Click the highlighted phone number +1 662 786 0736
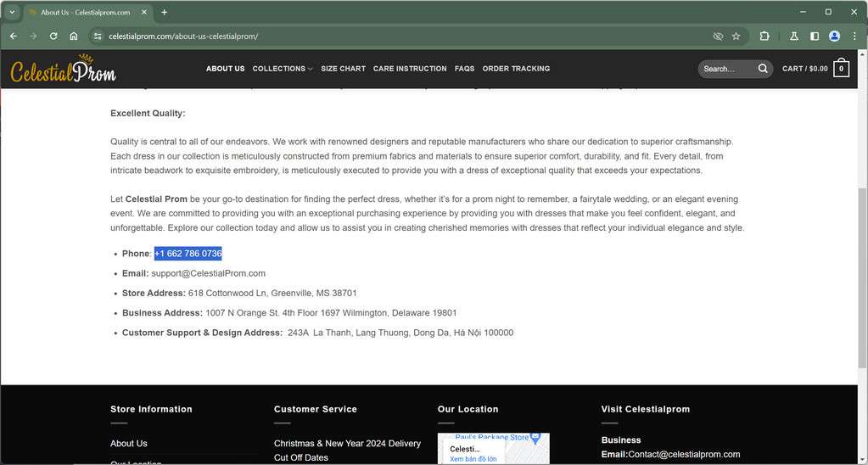The height and width of the screenshot is (465, 868). [x=188, y=254]
